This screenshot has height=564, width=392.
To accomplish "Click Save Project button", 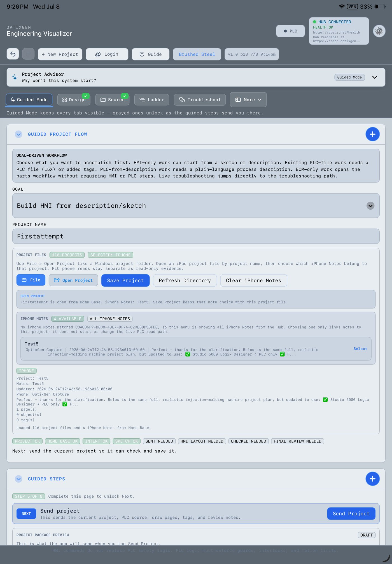I will pos(125,280).
